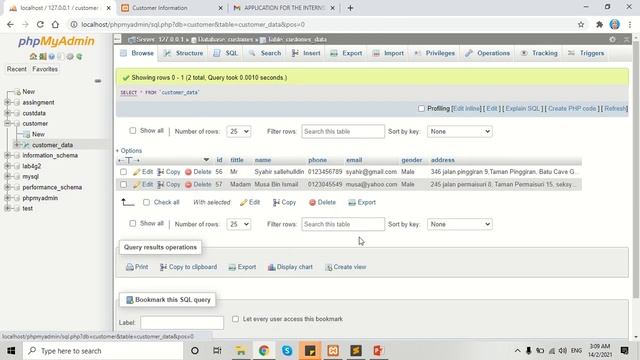Sort by the name column header
The image size is (640, 360).
pos(263,160)
